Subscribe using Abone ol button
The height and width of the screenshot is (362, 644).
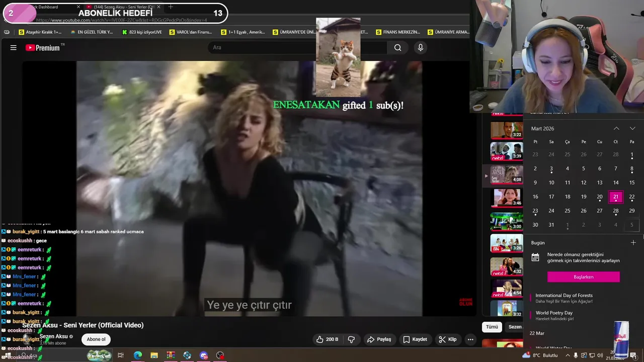click(96, 339)
